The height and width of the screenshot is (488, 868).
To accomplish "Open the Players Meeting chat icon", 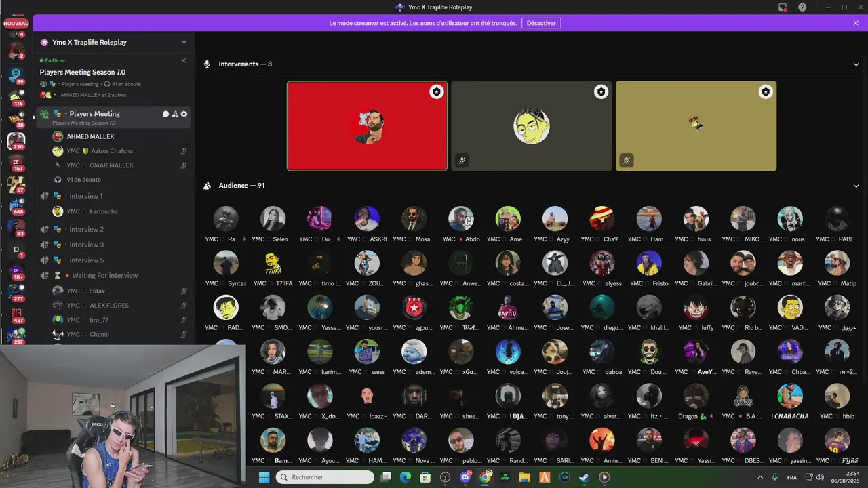I will [x=165, y=114].
